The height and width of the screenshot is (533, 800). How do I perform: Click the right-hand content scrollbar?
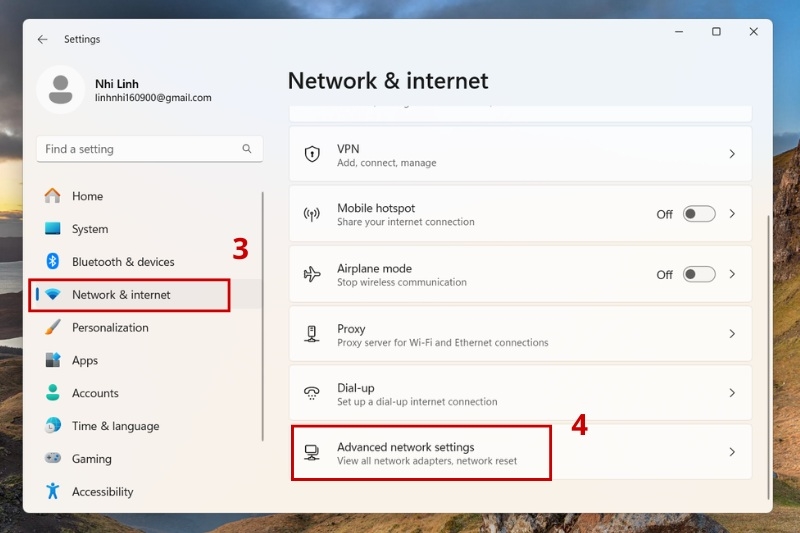tap(768, 357)
